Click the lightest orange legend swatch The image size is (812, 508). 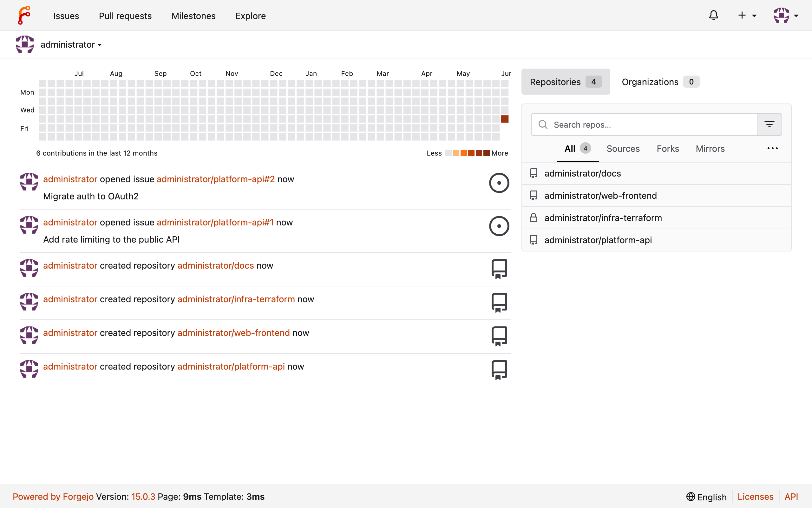pos(456,153)
